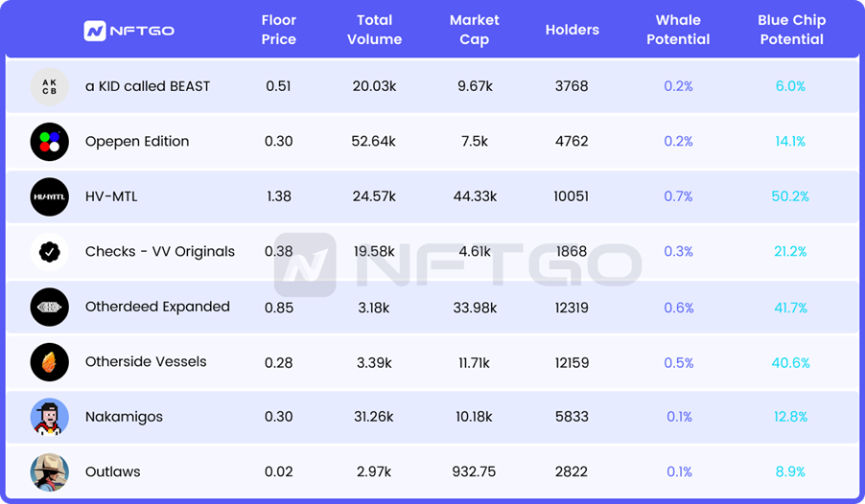Click the Otherdeed Expanded collection icon
The width and height of the screenshot is (865, 504).
[50, 308]
